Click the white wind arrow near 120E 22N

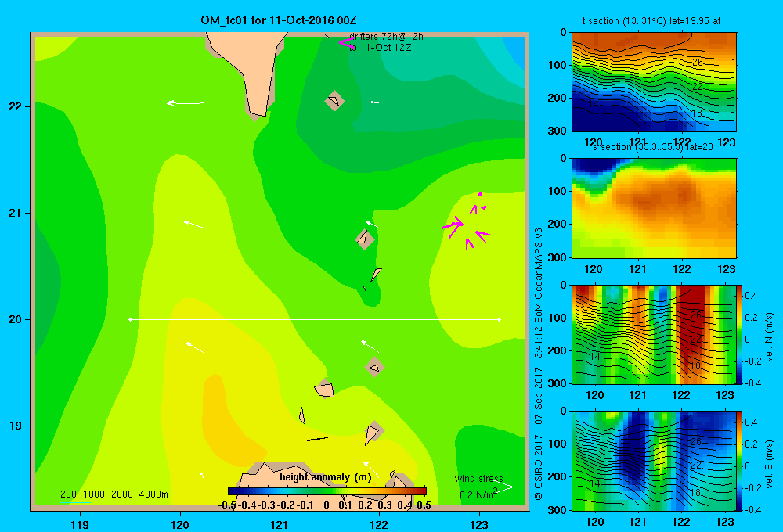[185, 103]
